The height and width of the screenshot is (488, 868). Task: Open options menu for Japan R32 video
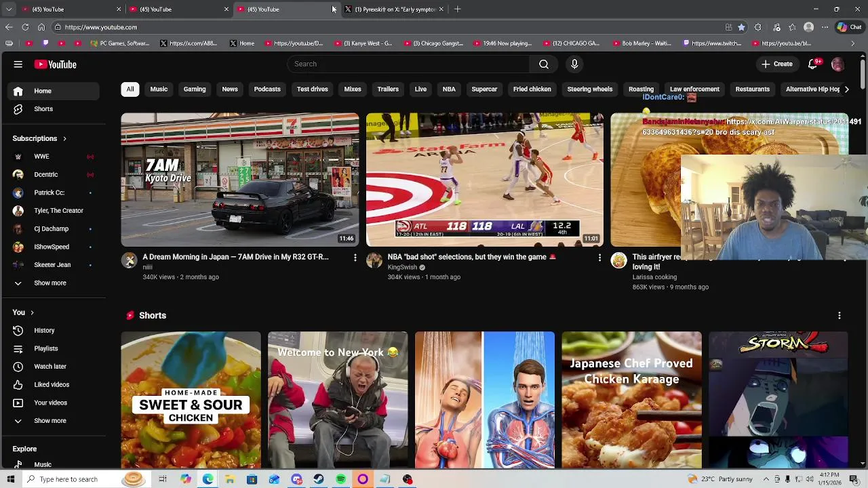pos(355,258)
